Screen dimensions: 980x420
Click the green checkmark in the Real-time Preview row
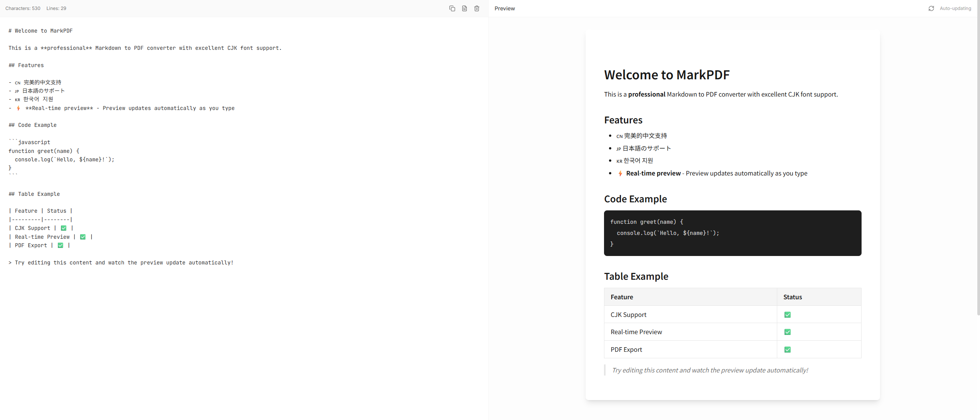788,332
